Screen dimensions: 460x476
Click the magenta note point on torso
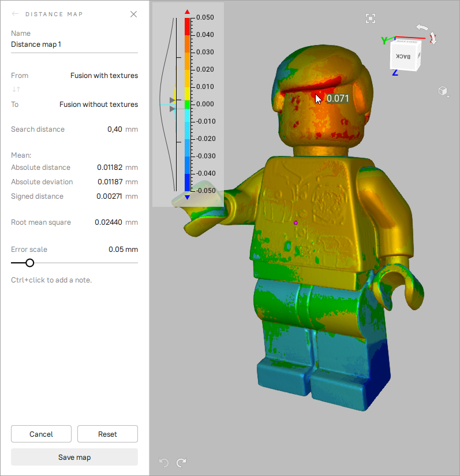point(296,223)
